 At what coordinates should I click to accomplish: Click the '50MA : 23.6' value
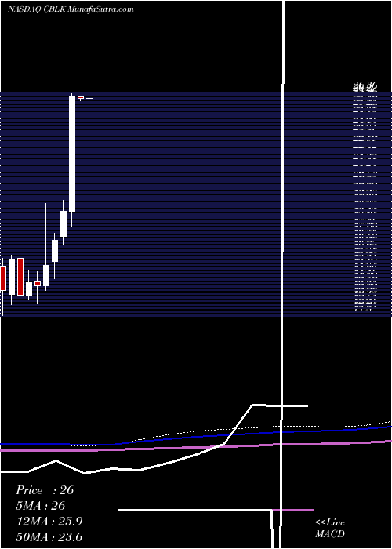49,536
